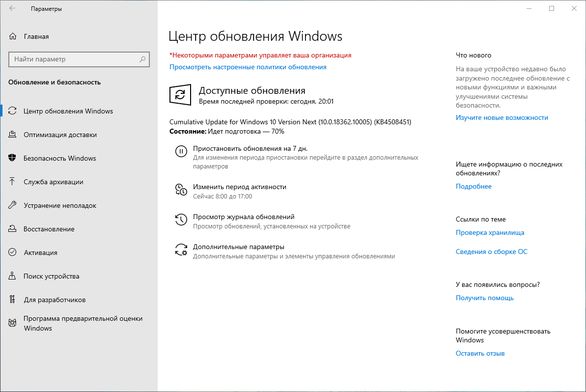Select the Windows Security shield icon
The width and height of the screenshot is (586, 392).
tap(12, 158)
